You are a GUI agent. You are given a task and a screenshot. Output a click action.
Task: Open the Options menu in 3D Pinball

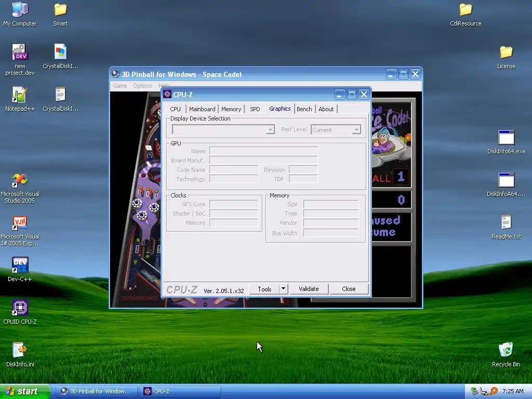pos(142,86)
